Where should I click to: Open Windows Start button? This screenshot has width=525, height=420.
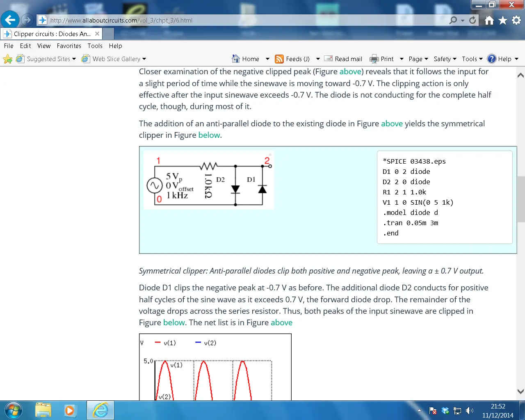(x=13, y=410)
